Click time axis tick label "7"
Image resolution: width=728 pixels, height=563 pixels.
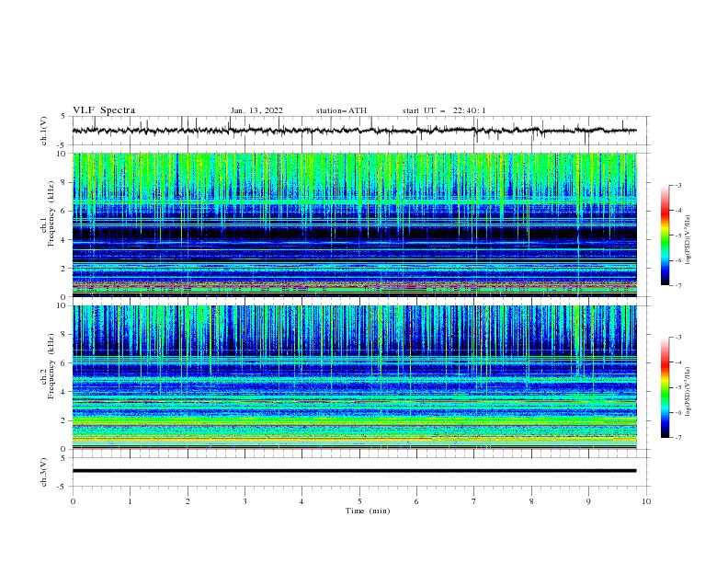pos(473,501)
